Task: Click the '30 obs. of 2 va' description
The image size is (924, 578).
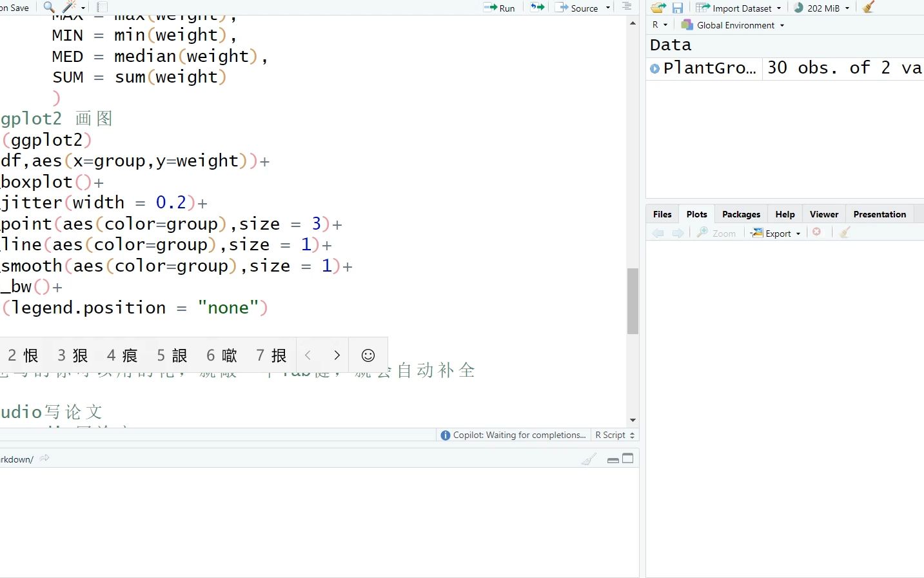Action: tap(845, 68)
